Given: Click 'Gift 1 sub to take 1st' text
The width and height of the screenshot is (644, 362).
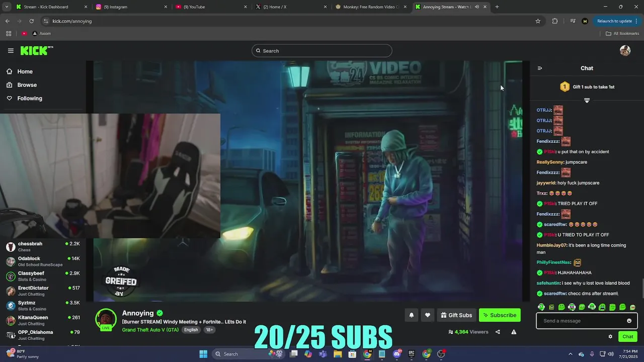Looking at the screenshot, I should tap(593, 87).
